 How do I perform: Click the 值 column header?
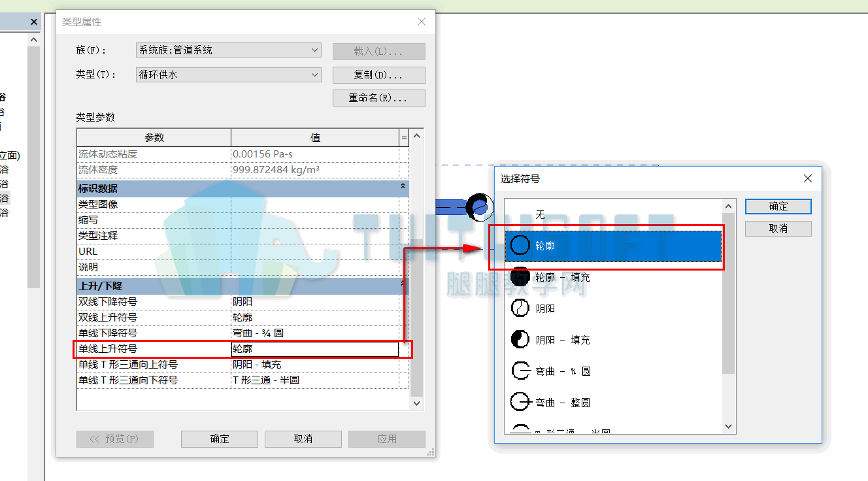coord(315,138)
